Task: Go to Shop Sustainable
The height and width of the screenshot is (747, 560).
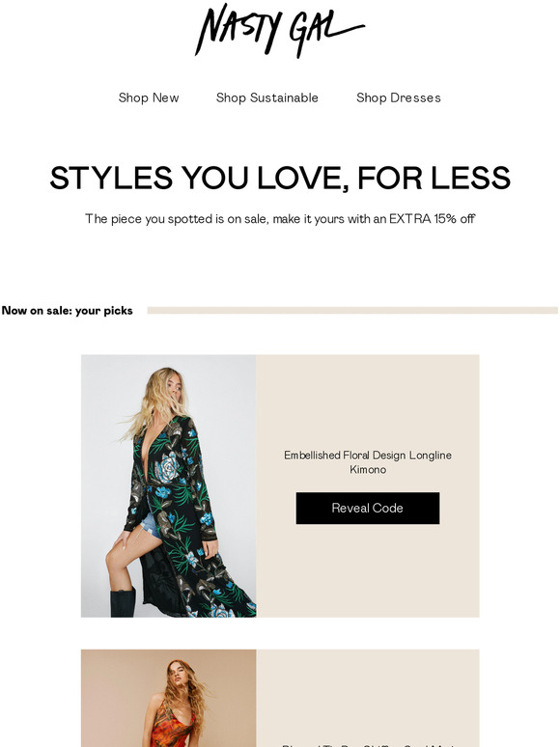Action: (x=266, y=97)
